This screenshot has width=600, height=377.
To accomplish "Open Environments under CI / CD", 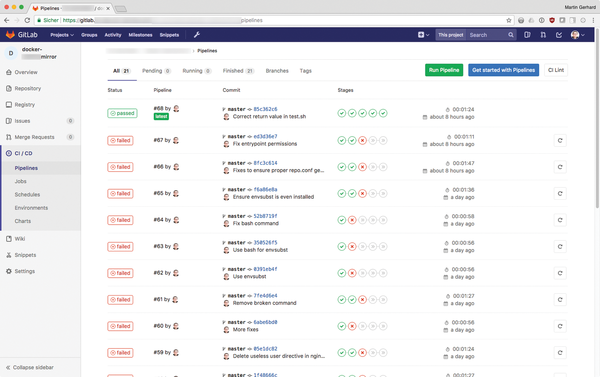I will coord(31,208).
